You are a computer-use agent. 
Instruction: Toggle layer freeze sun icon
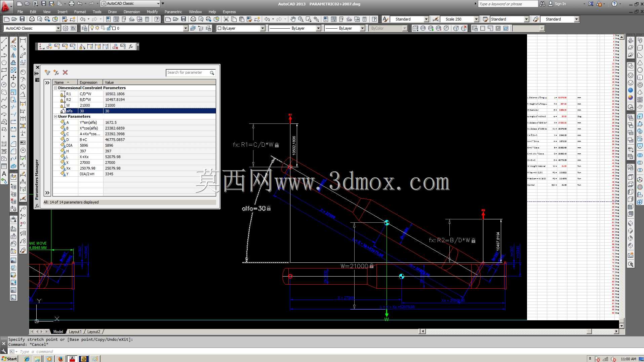click(x=97, y=28)
